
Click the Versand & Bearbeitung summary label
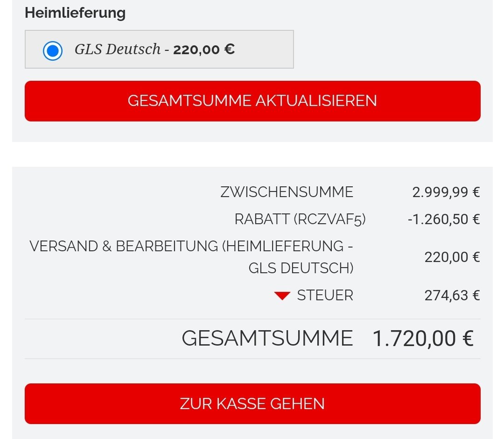click(x=191, y=246)
